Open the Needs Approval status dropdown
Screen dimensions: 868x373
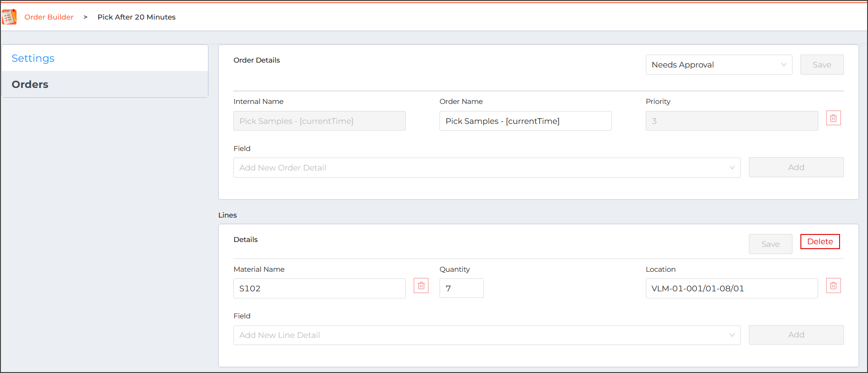coord(719,65)
